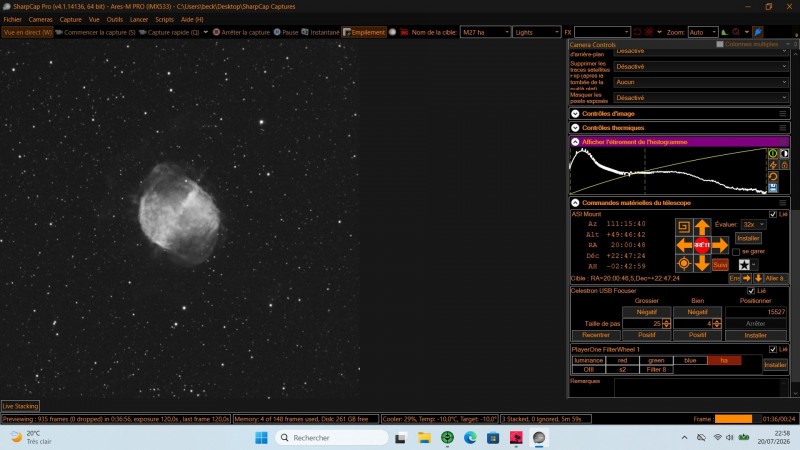Open the Aucun dropdown
This screenshot has height=450, width=800.
(701, 82)
